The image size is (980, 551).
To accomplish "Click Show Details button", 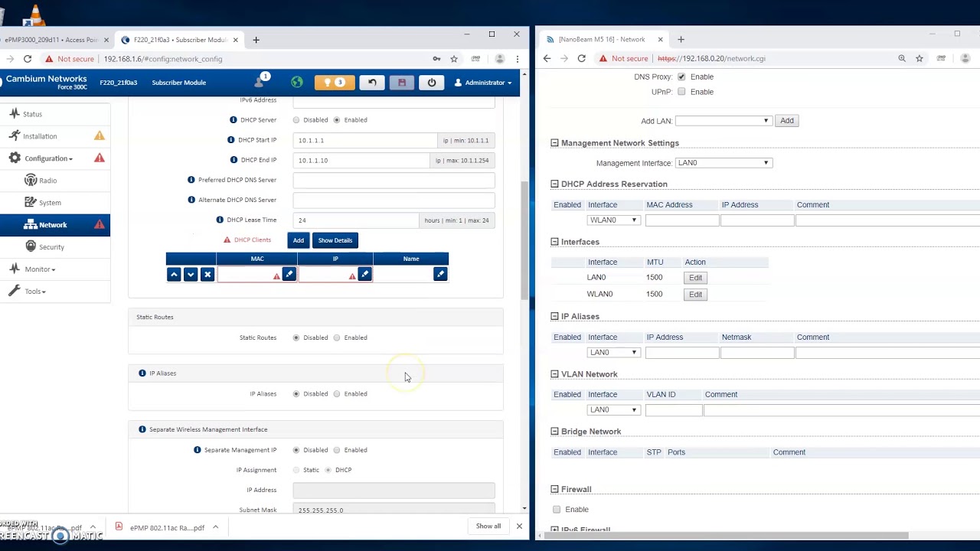I will point(335,240).
